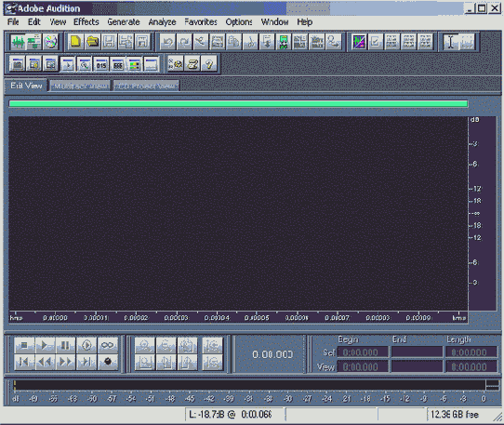Screen dimensions: 504x425
Task: Zoom out horizontally with magnifier-minus button
Action: [x=166, y=346]
